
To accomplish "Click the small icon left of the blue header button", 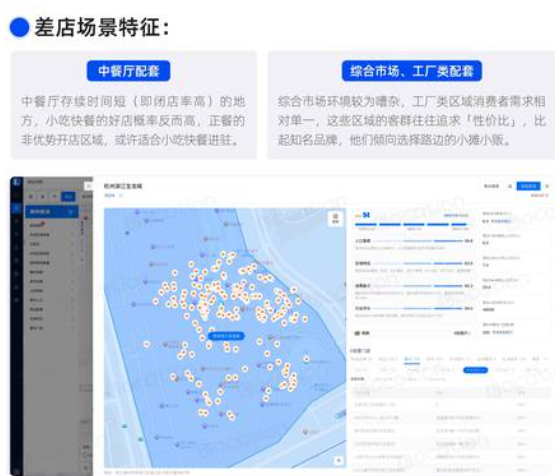I will [x=510, y=186].
